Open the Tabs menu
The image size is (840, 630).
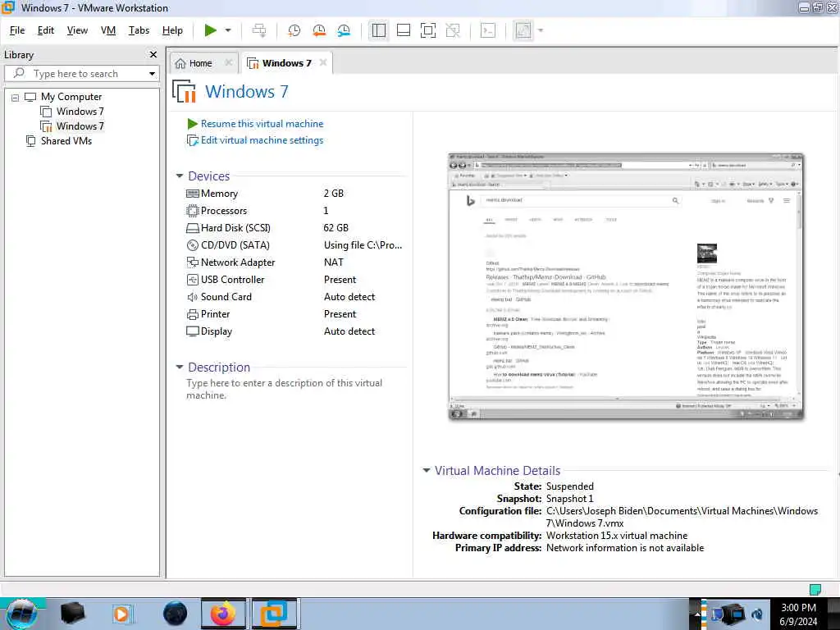[139, 30]
